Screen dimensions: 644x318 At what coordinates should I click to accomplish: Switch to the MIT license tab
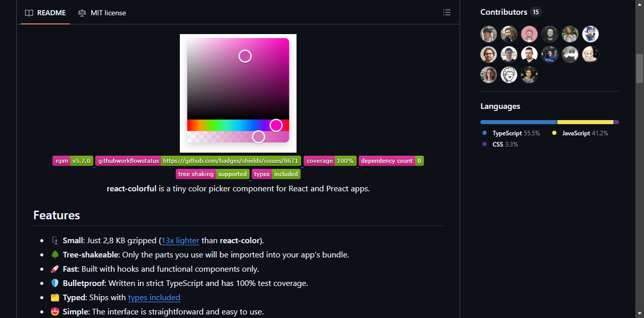click(x=102, y=13)
